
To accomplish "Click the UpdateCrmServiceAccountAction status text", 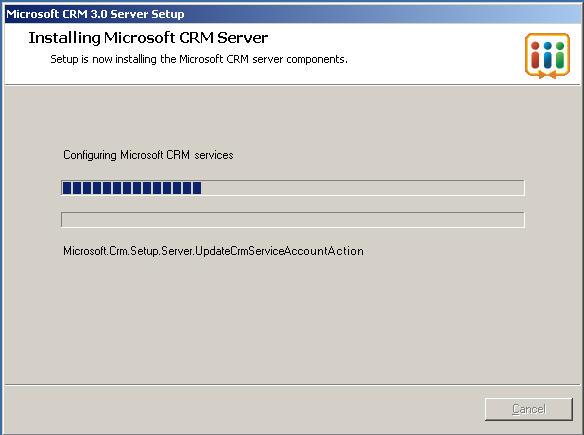I will point(213,251).
